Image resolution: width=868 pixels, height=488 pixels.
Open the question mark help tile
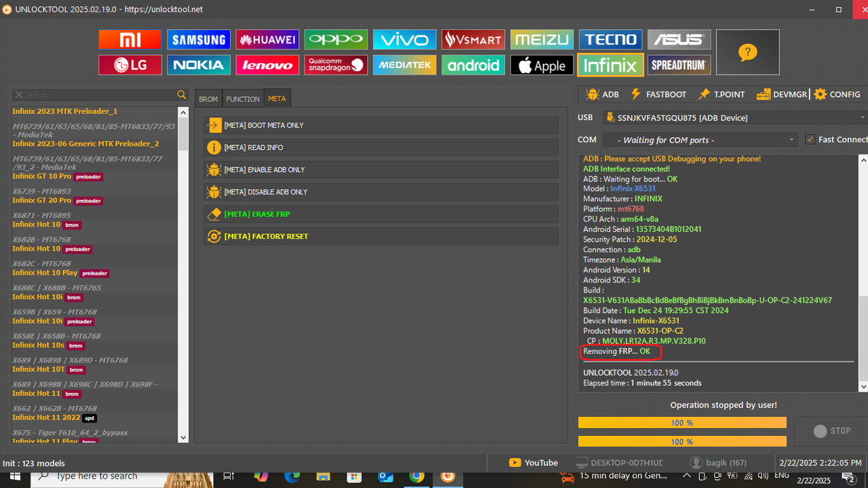click(x=747, y=52)
